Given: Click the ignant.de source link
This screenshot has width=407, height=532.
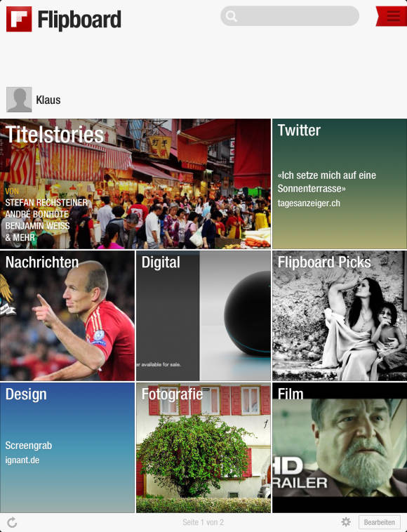Looking at the screenshot, I should (22, 460).
